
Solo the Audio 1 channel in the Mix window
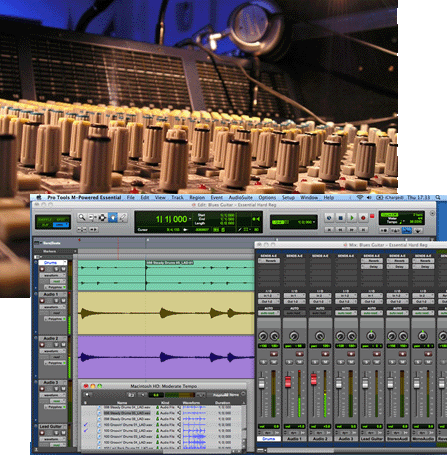click(290, 362)
